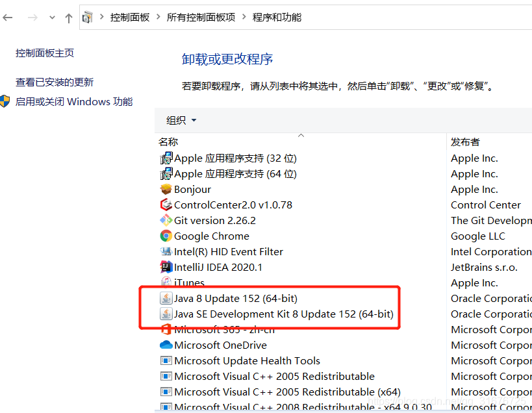This screenshot has height=413, width=532.
Task: Click the Google Chrome icon
Action: (166, 236)
